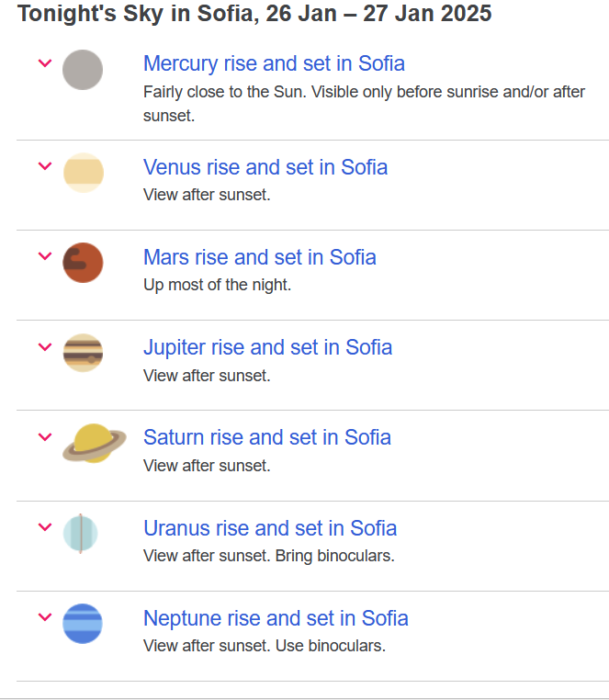Open Venus rise and set in Sofia link

[265, 167]
